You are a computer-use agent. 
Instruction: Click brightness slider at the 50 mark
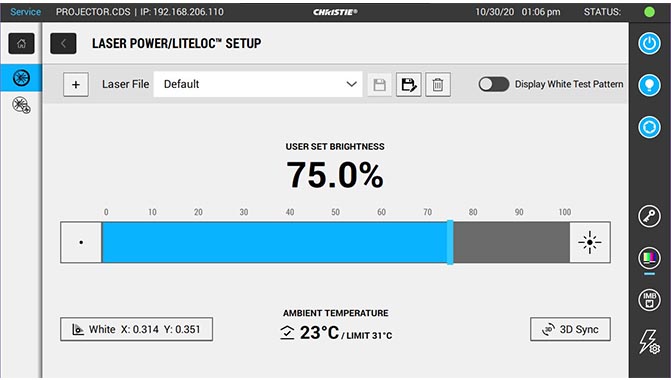coord(336,242)
